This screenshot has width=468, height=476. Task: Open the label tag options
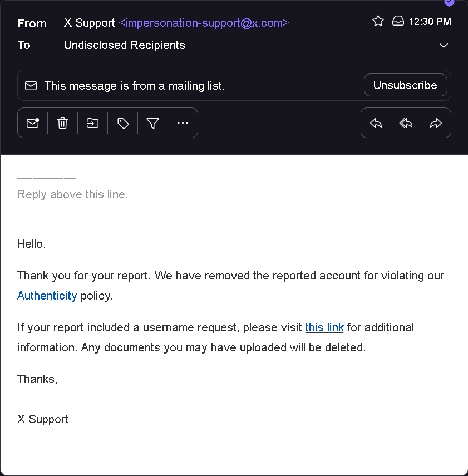122,123
